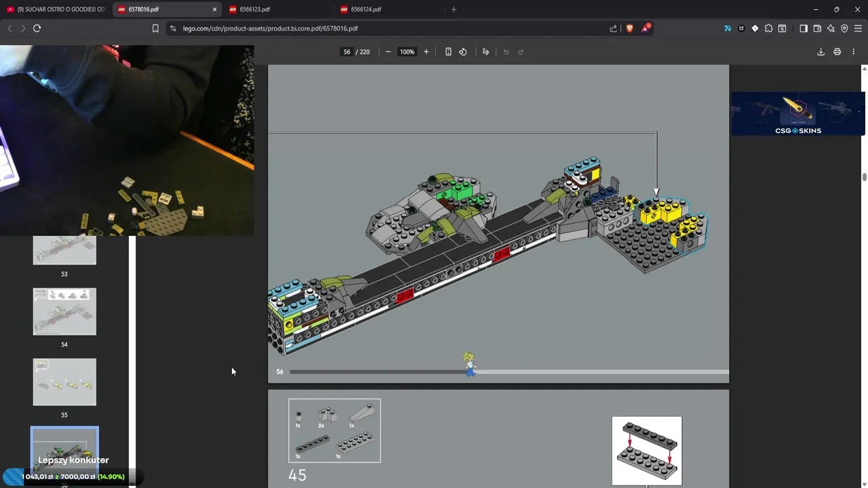Open page 54 thumbnail
Screen dimensions: 868x488
[x=64, y=312]
